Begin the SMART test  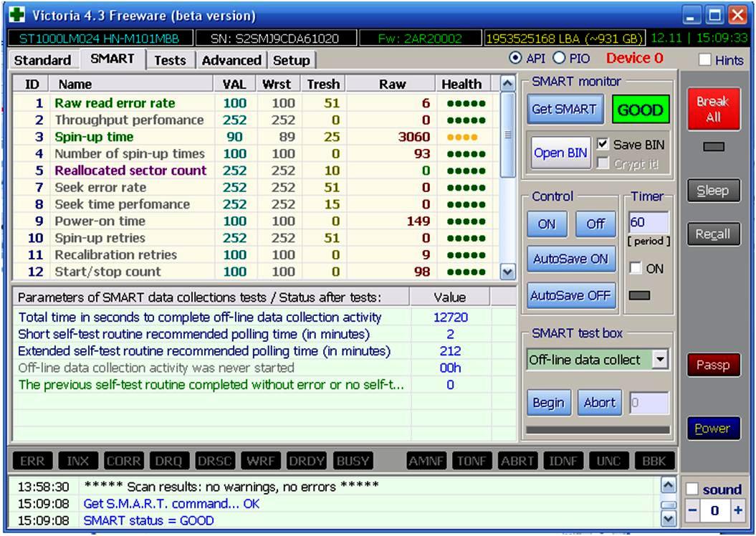pos(549,403)
